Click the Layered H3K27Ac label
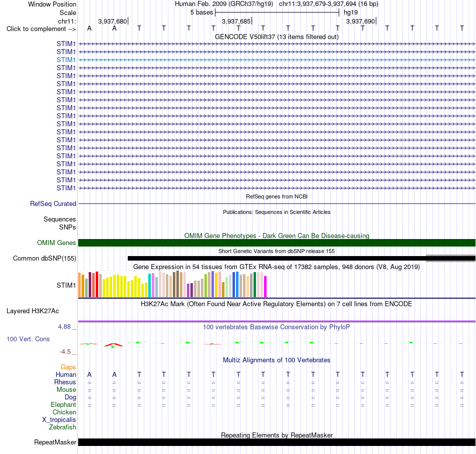The height and width of the screenshot is (454, 476). [x=33, y=311]
